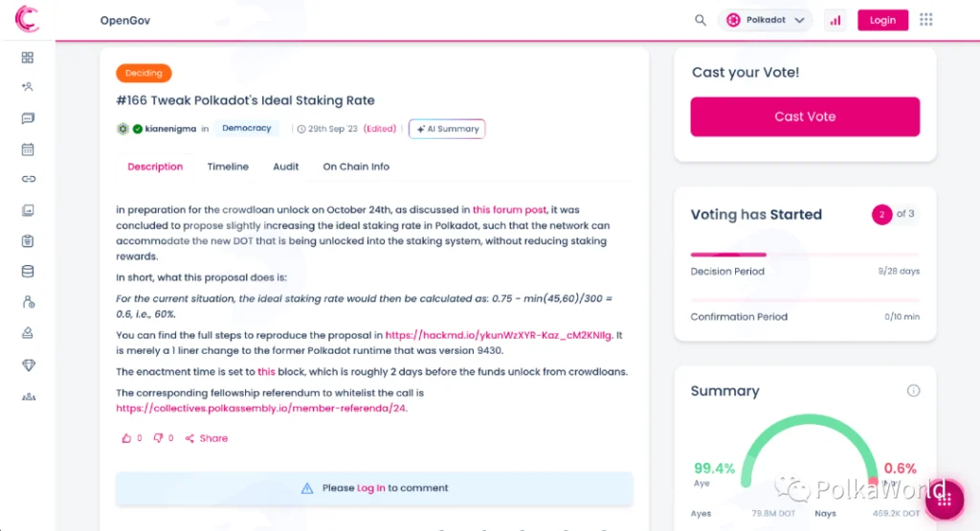Open the Audit tab
The width and height of the screenshot is (980, 531).
pyautogui.click(x=285, y=166)
